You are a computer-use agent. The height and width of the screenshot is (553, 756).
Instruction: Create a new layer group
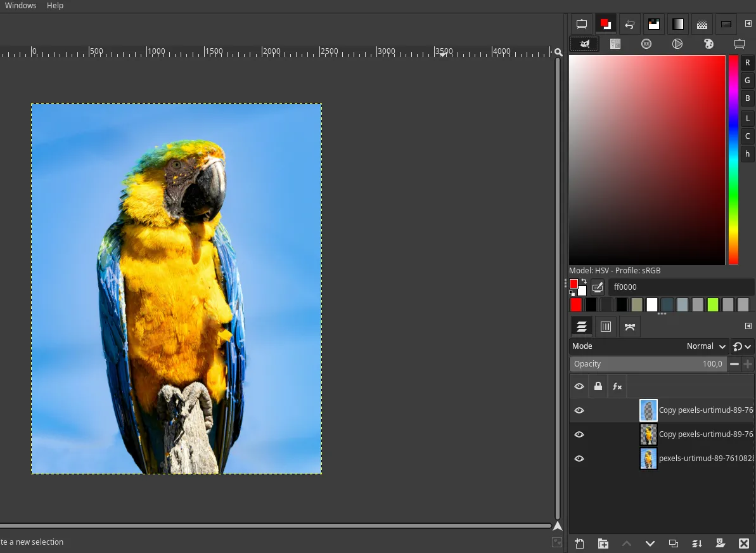coord(603,543)
